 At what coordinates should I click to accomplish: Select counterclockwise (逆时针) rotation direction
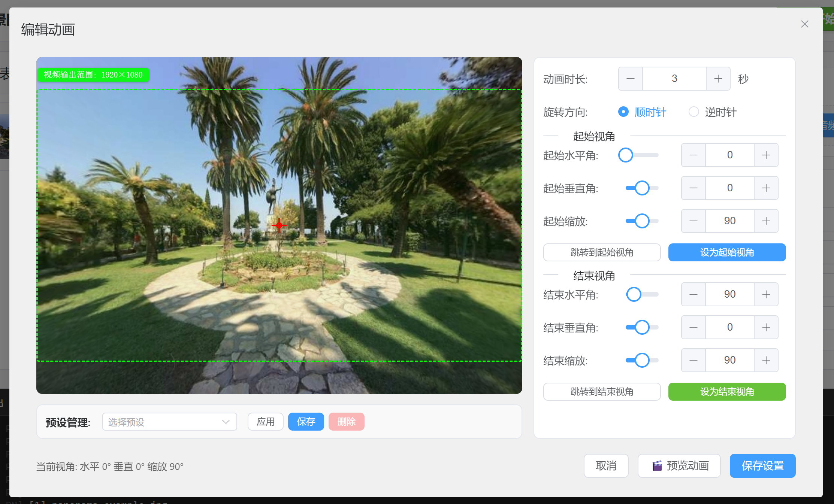(x=694, y=112)
